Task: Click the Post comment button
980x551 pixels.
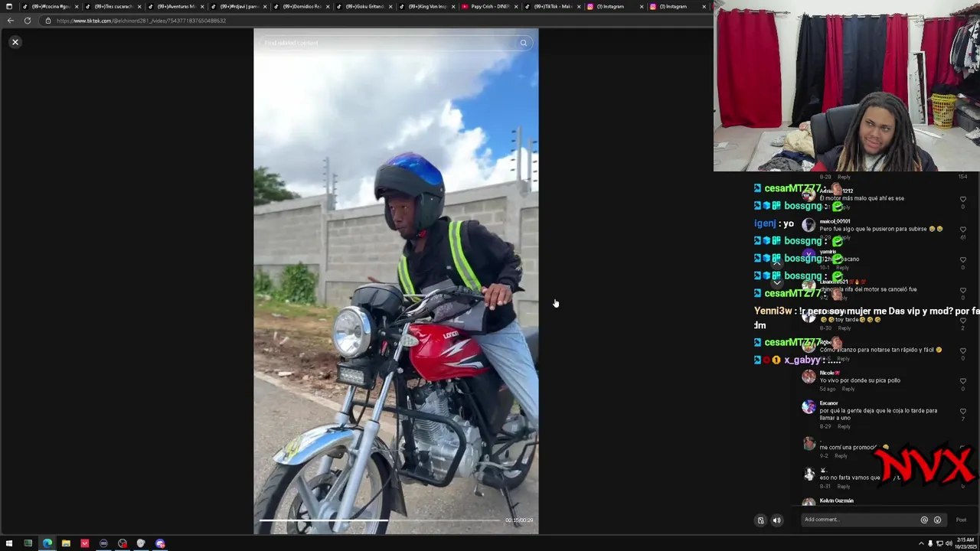Action: [x=961, y=520]
